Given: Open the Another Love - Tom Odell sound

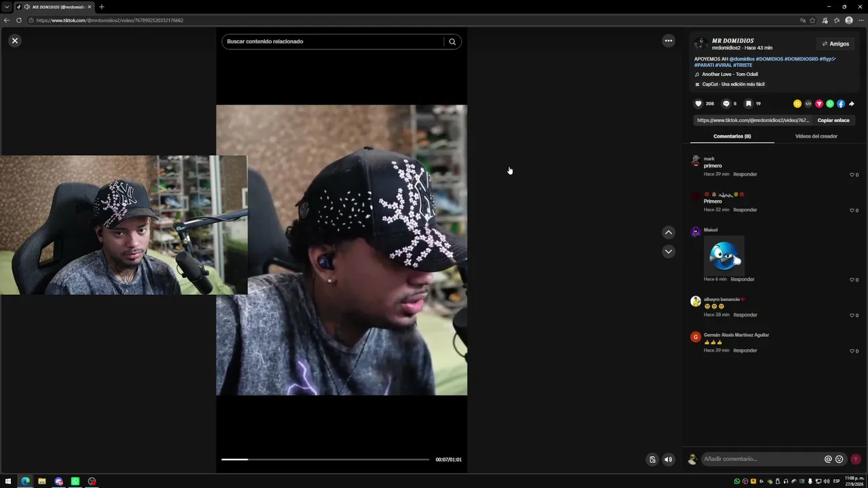Looking at the screenshot, I should click(730, 75).
